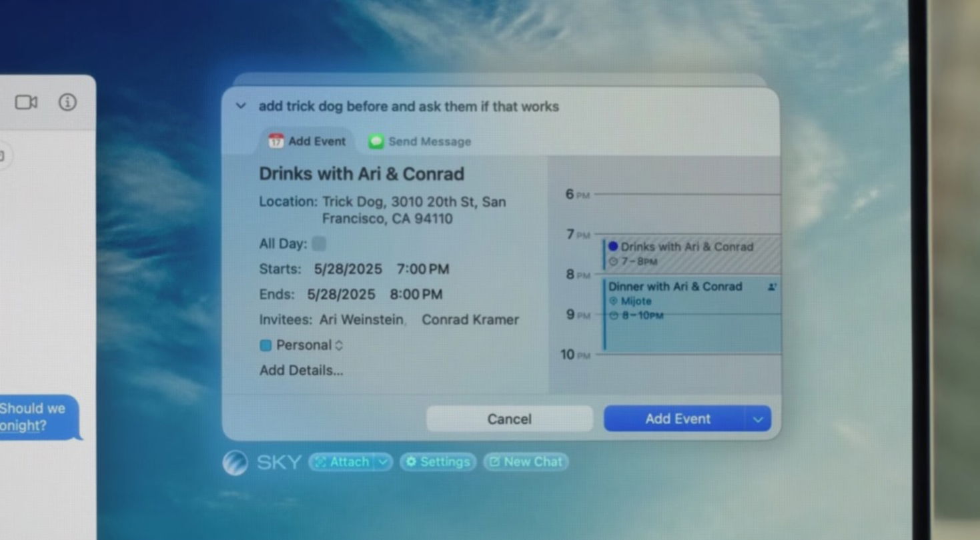This screenshot has width=980, height=540.
Task: Switch to the Add Event tab
Action: point(307,141)
